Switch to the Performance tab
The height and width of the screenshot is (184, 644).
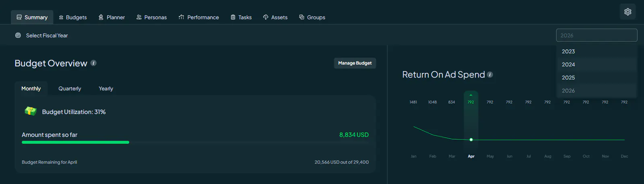click(199, 17)
